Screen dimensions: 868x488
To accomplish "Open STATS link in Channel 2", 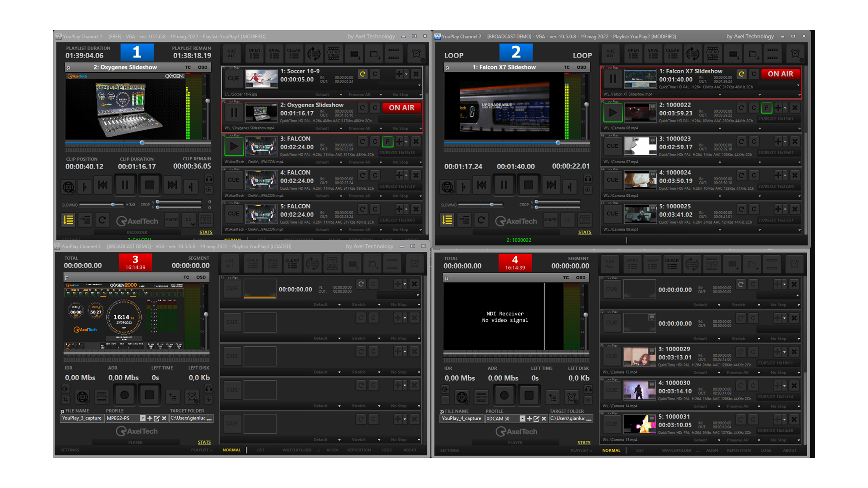I will coord(585,232).
